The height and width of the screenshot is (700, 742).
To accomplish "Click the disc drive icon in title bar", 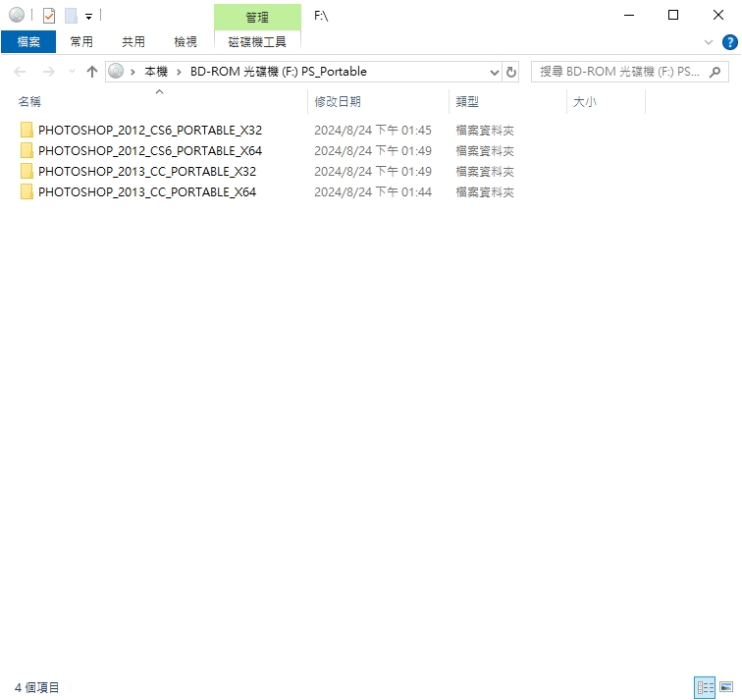I will [x=17, y=15].
